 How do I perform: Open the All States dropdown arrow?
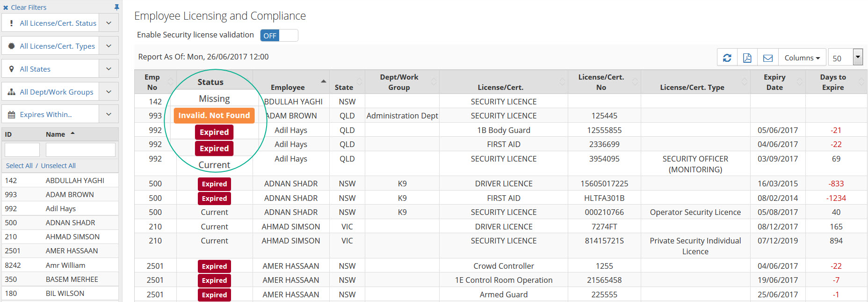pyautogui.click(x=108, y=69)
